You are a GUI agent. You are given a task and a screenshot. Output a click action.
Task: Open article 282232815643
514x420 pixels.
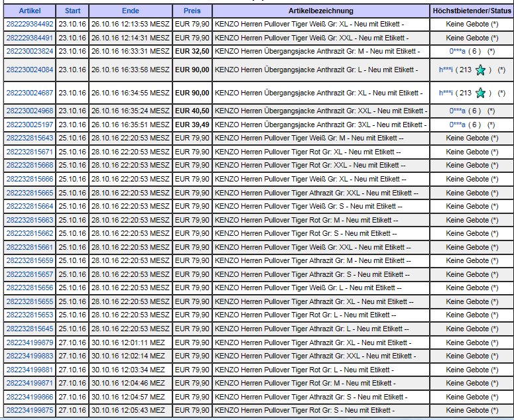(x=29, y=138)
